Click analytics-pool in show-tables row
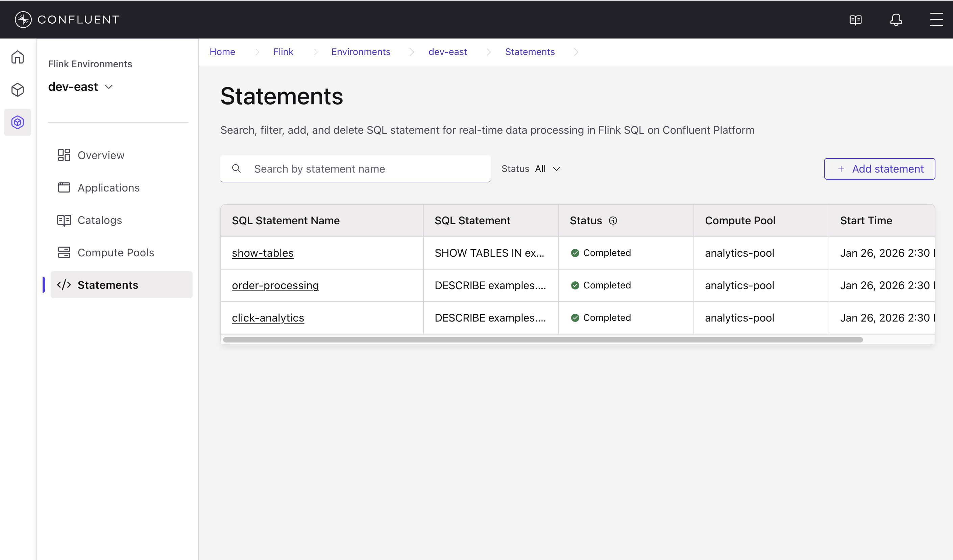 click(739, 253)
